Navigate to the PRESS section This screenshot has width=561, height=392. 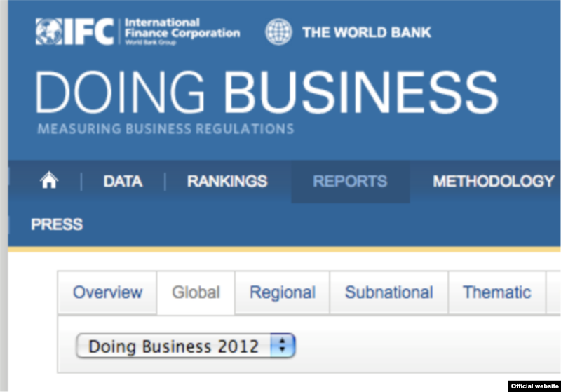point(57,224)
